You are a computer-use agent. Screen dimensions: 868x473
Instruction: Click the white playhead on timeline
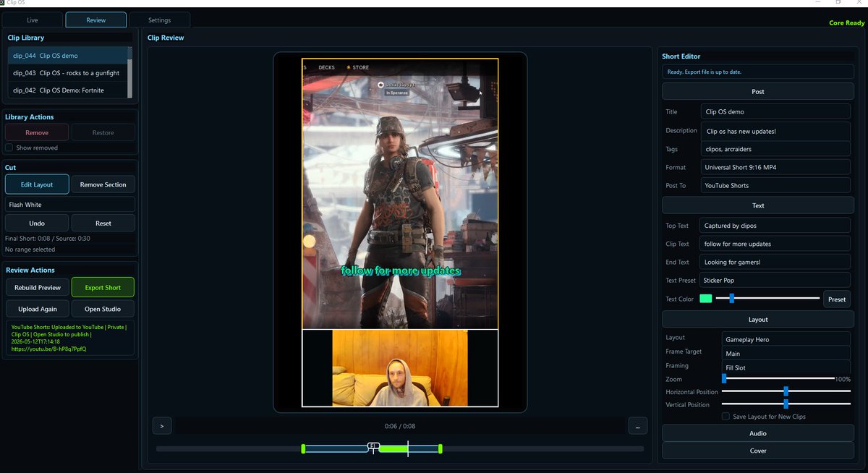[408, 449]
